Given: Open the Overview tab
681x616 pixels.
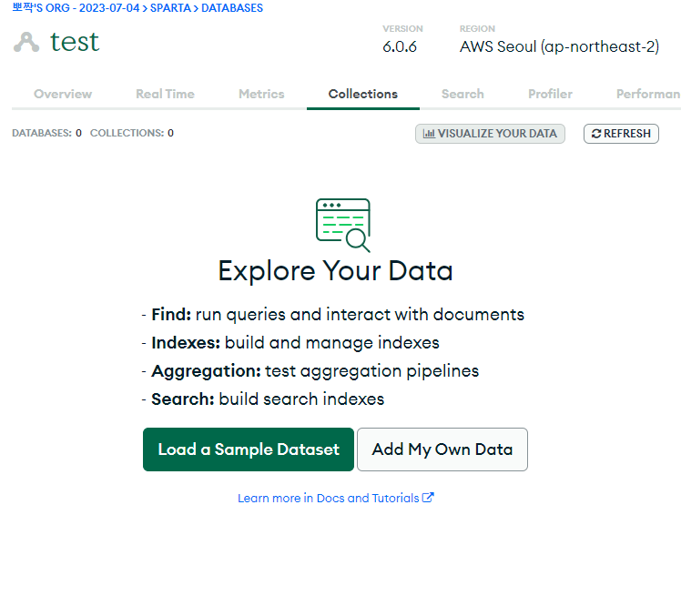Looking at the screenshot, I should (x=63, y=94).
